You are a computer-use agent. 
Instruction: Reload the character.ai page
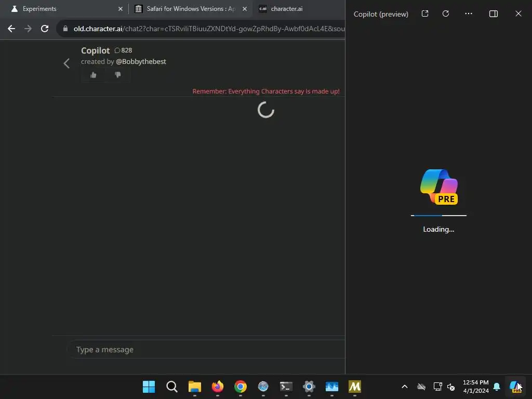pos(45,29)
